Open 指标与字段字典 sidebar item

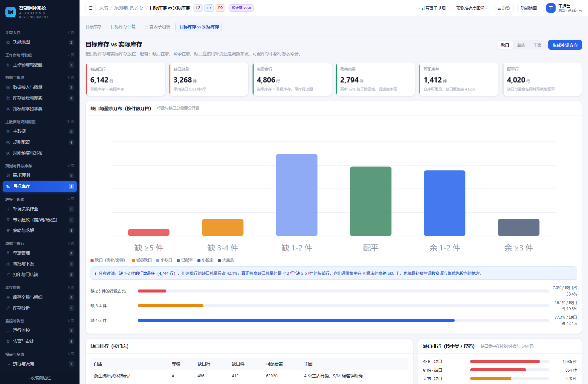pyautogui.click(x=40, y=109)
